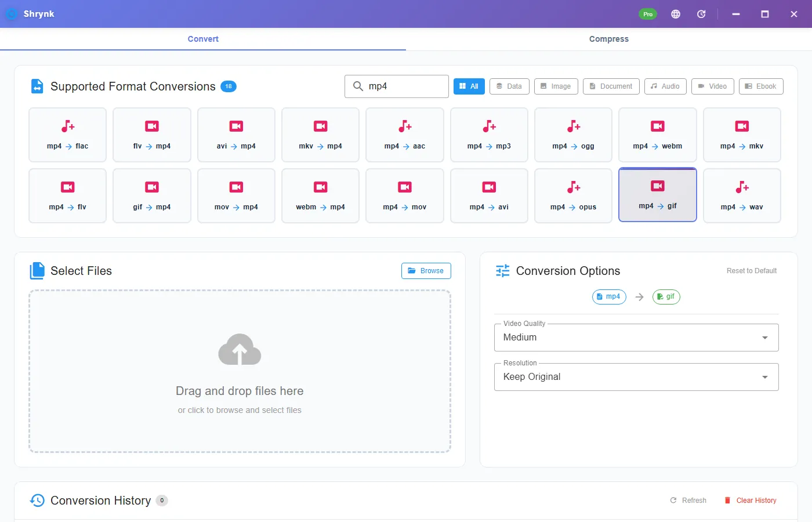Click the mp4 source format chip
The height and width of the screenshot is (522, 812).
pos(609,297)
